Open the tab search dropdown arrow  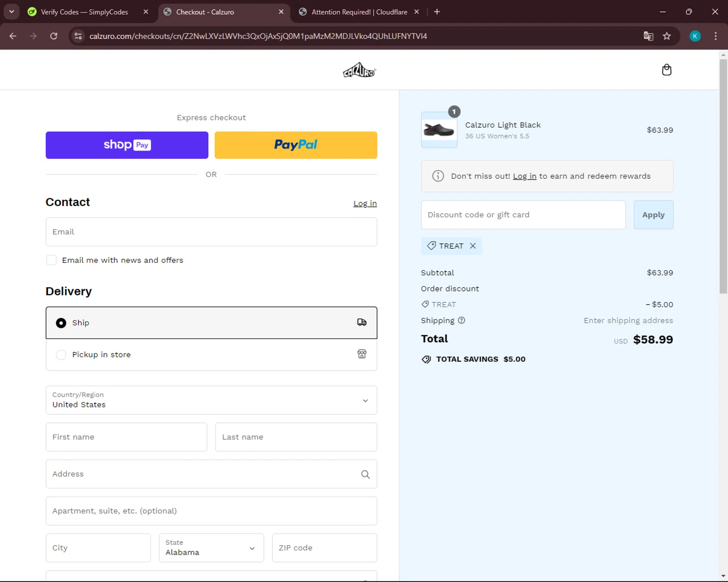tap(11, 12)
